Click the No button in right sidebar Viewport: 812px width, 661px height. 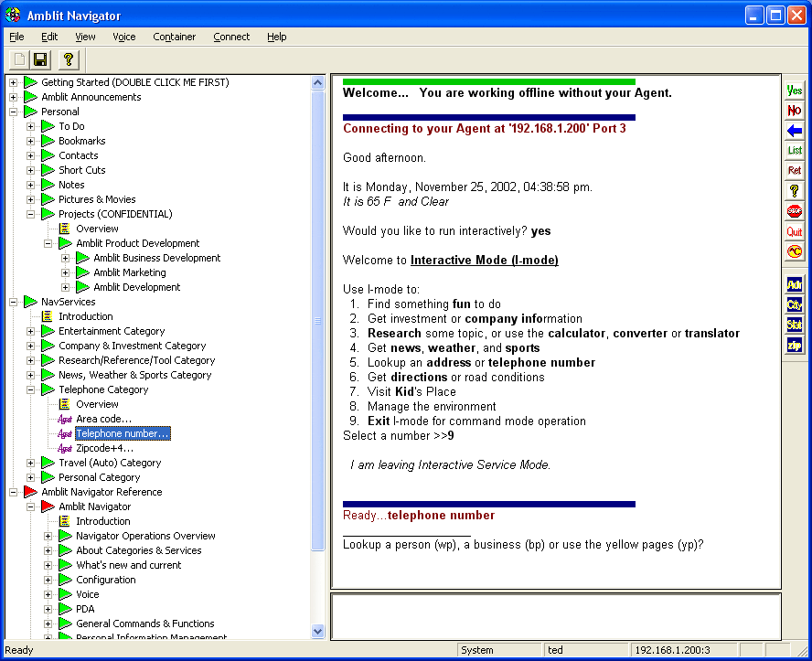pos(795,111)
